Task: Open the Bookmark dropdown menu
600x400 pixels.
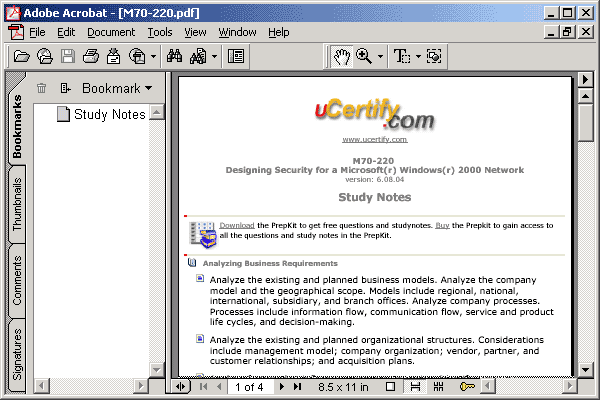Action: pos(117,88)
